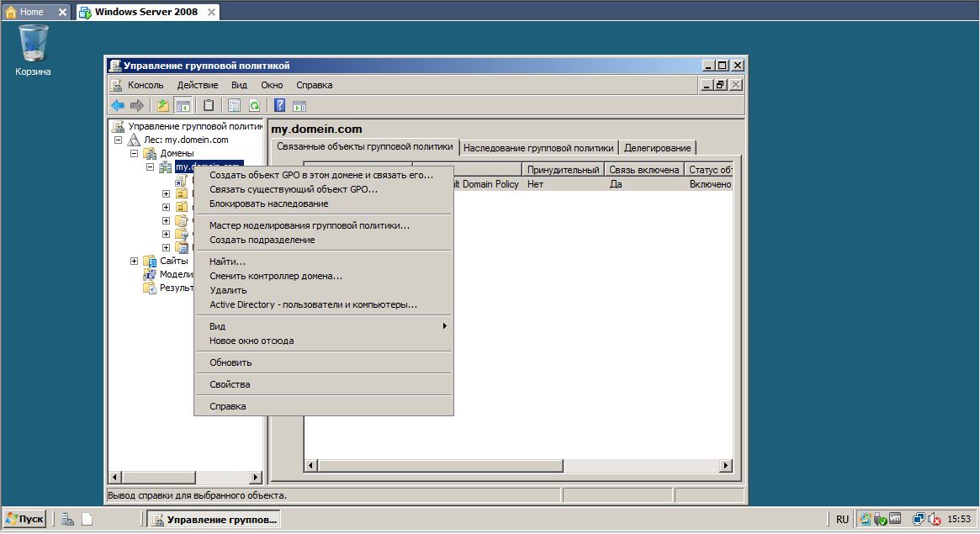Click the Сайты folder icon in the tree
980x534 pixels.
(150, 261)
